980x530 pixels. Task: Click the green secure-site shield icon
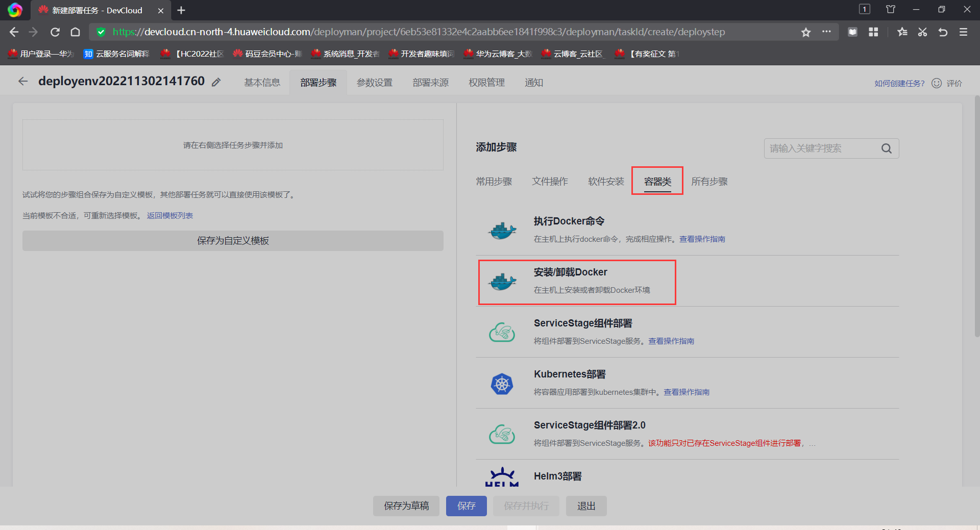(x=101, y=32)
